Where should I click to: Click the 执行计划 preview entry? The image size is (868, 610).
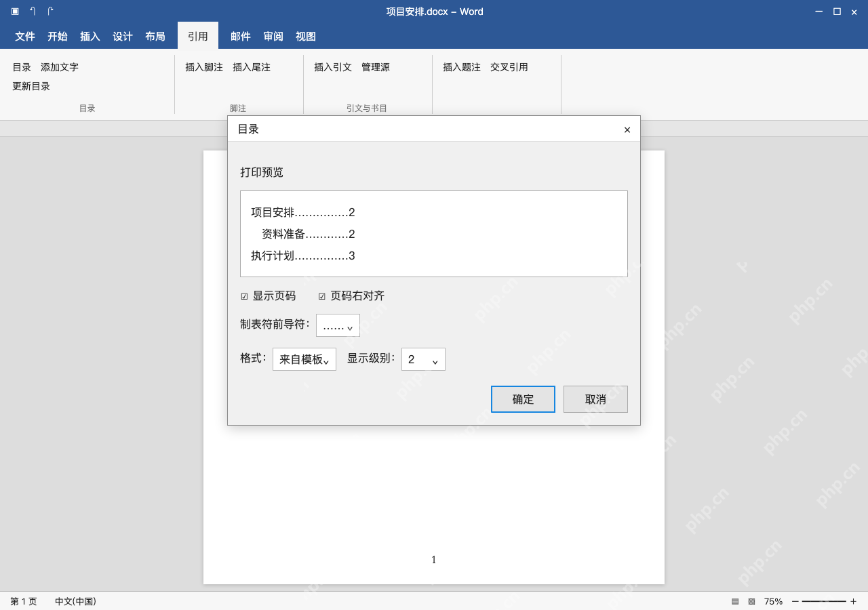pyautogui.click(x=303, y=256)
